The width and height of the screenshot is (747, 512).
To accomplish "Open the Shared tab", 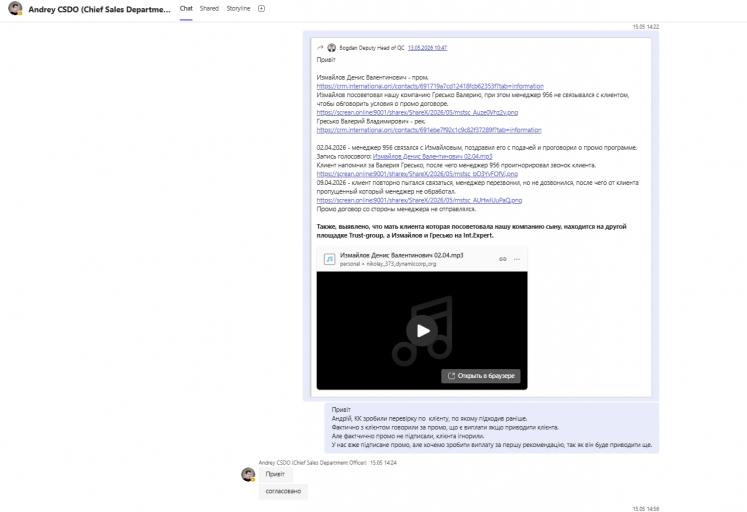I will coord(209,9).
